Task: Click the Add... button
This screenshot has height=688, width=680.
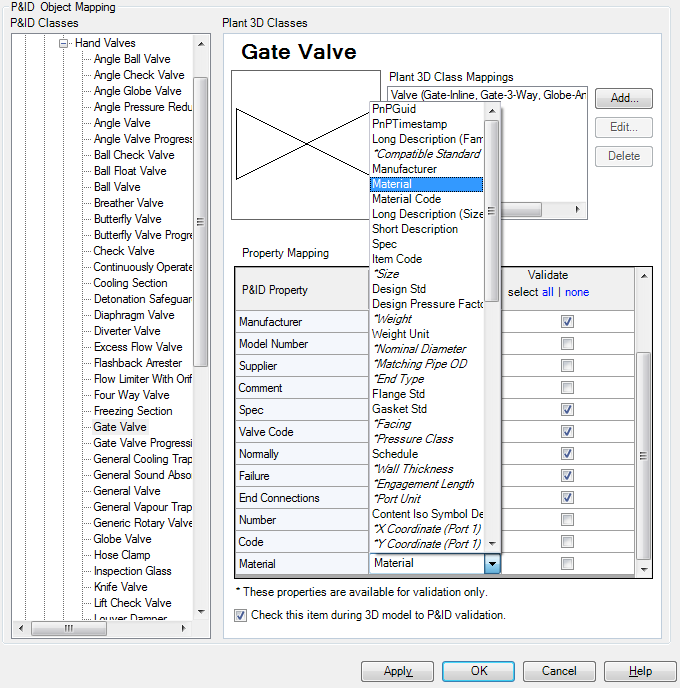Action: 624,98
